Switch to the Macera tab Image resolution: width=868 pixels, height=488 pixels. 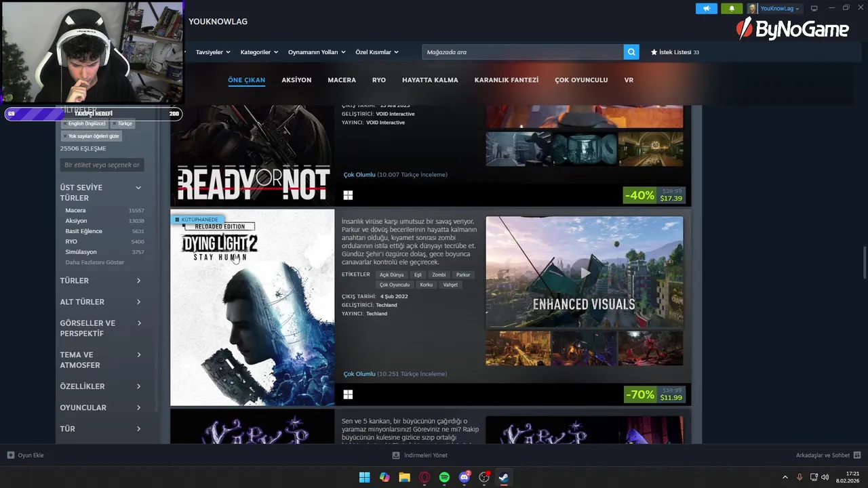[342, 80]
